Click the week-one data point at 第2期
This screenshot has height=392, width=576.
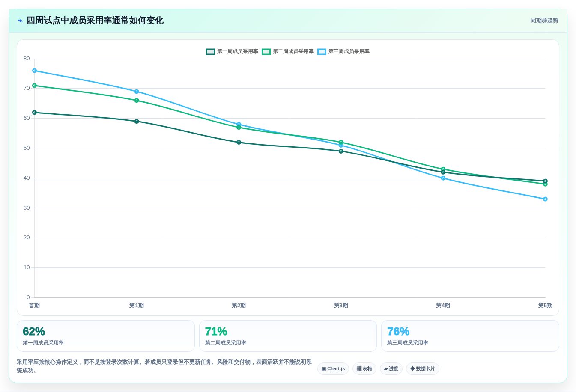[x=239, y=143]
